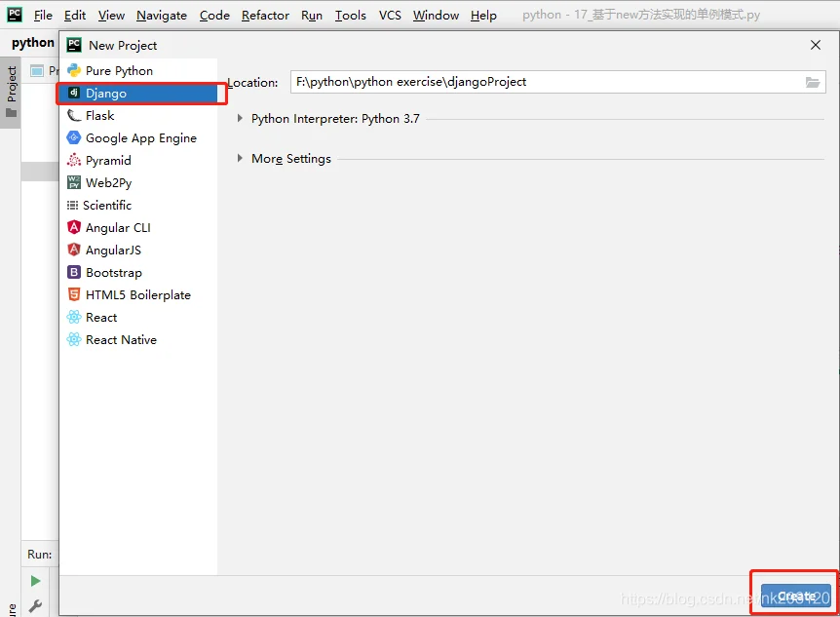Open the File menu
840x617 pixels.
43,16
